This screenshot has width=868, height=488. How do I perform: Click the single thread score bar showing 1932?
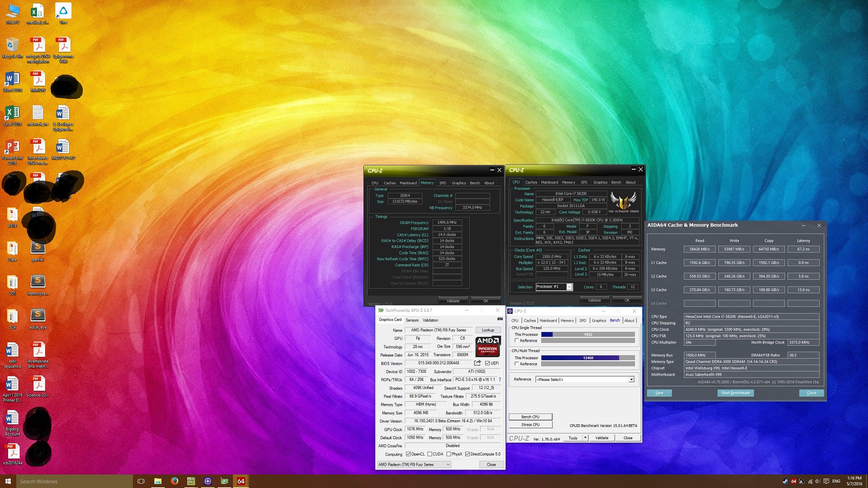(588, 335)
